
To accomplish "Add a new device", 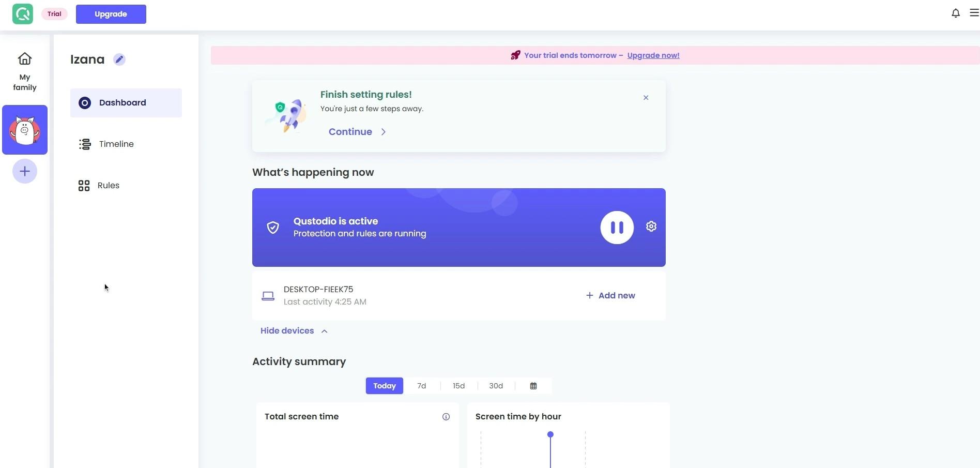I will point(610,296).
